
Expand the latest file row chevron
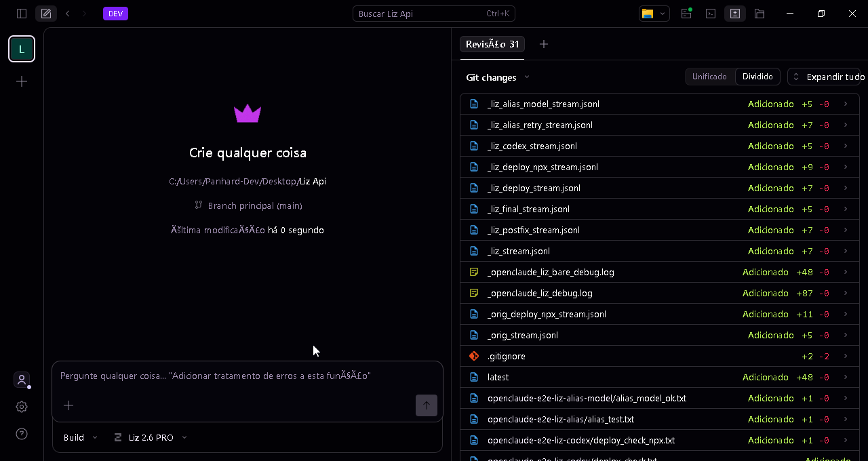846,377
